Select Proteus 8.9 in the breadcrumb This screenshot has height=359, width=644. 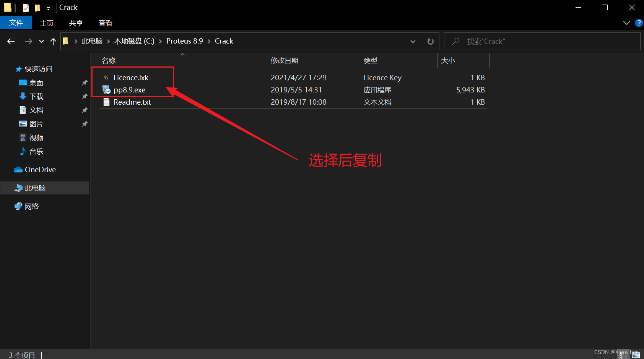[185, 41]
